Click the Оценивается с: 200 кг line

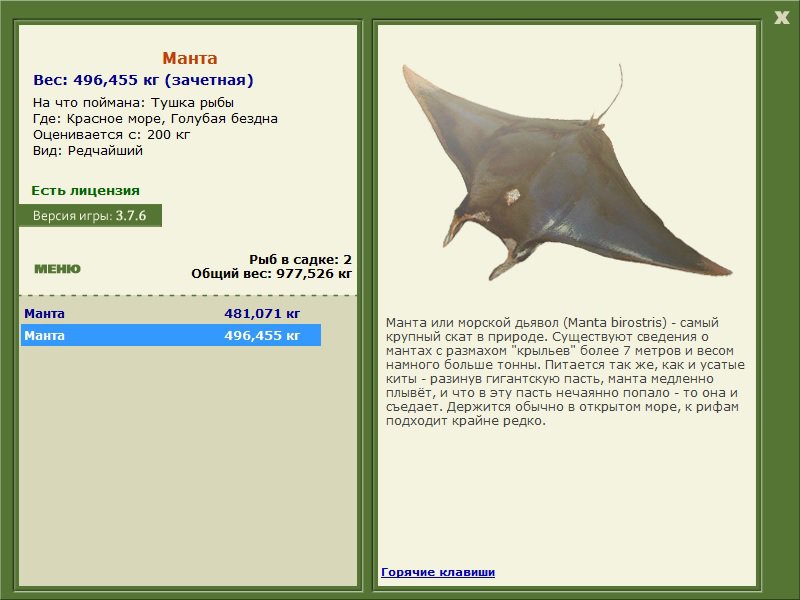click(111, 135)
